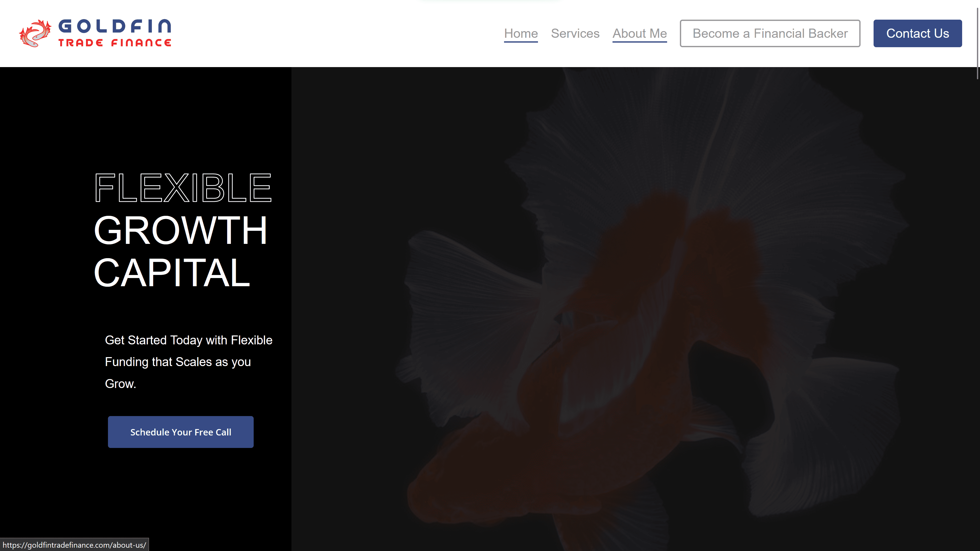
Task: Click the 'Get Started Today with Flexible' text
Action: pyautogui.click(x=189, y=340)
